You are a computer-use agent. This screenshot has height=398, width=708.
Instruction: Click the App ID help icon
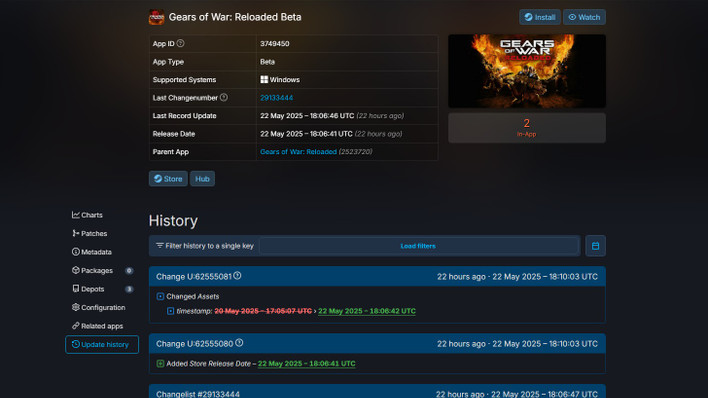[181, 43]
